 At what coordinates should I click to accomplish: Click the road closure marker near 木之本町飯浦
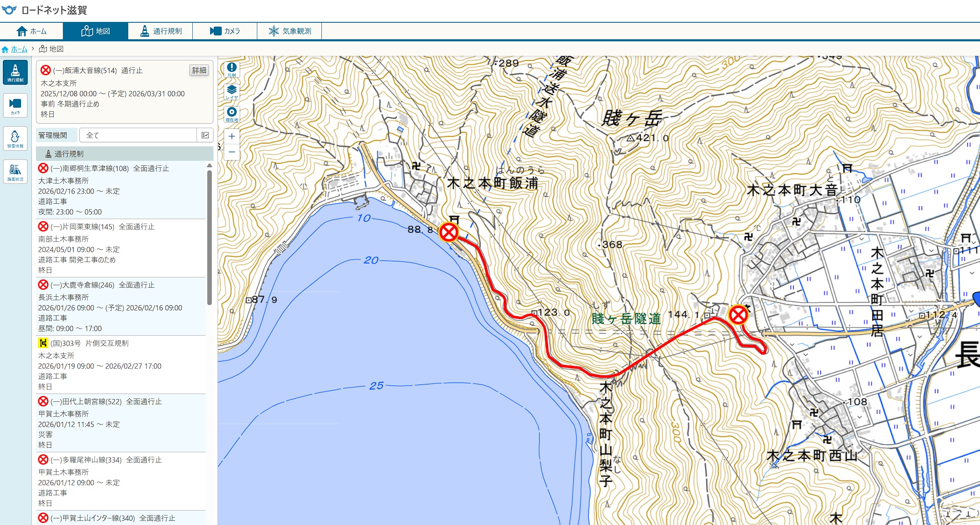point(448,232)
